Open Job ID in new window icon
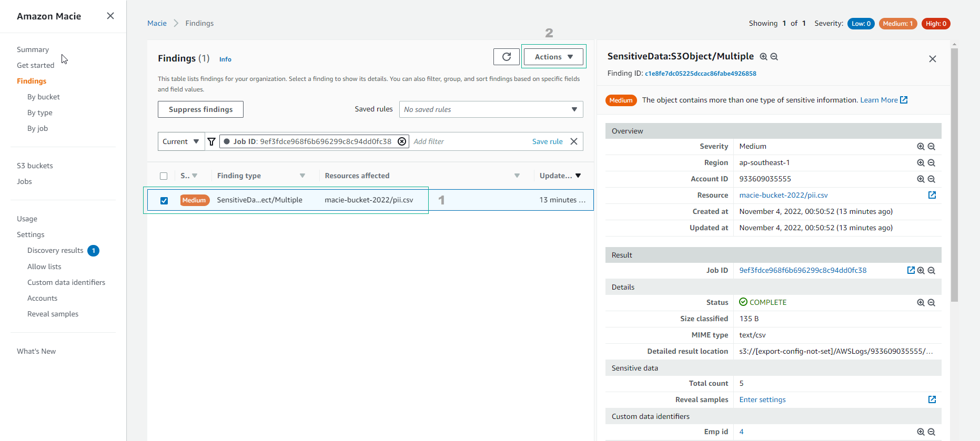 pyautogui.click(x=911, y=270)
